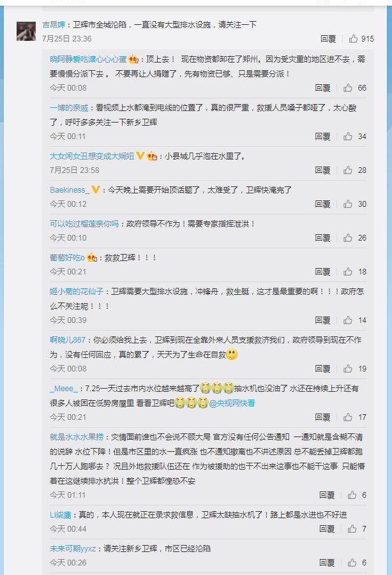392x575 pixels.
Task: Open 吉昂婶 profile name link
Action: point(54,24)
